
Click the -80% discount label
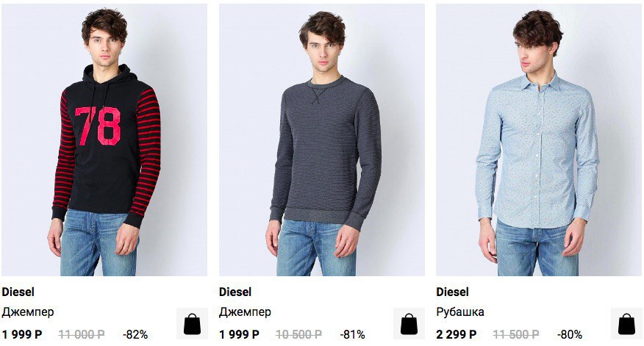pyautogui.click(x=570, y=334)
